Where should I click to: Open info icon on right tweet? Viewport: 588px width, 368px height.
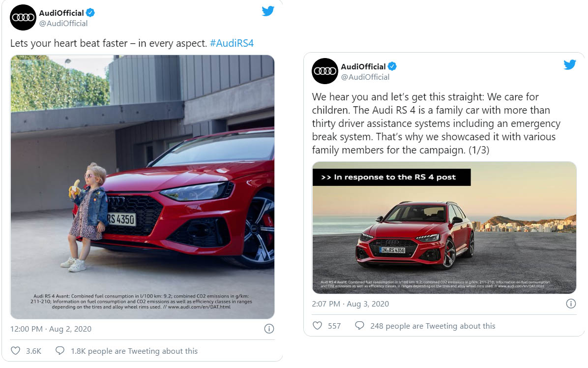pos(571,304)
